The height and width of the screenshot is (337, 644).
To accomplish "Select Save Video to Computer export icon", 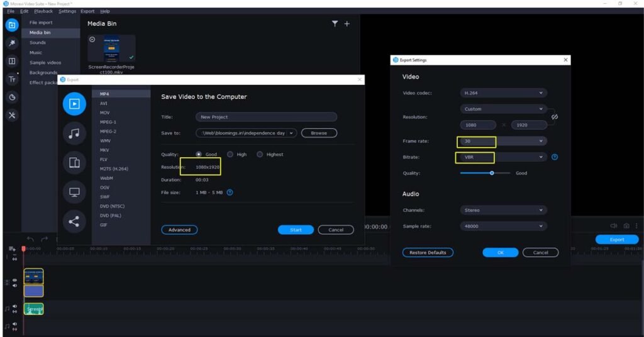I will click(x=74, y=104).
